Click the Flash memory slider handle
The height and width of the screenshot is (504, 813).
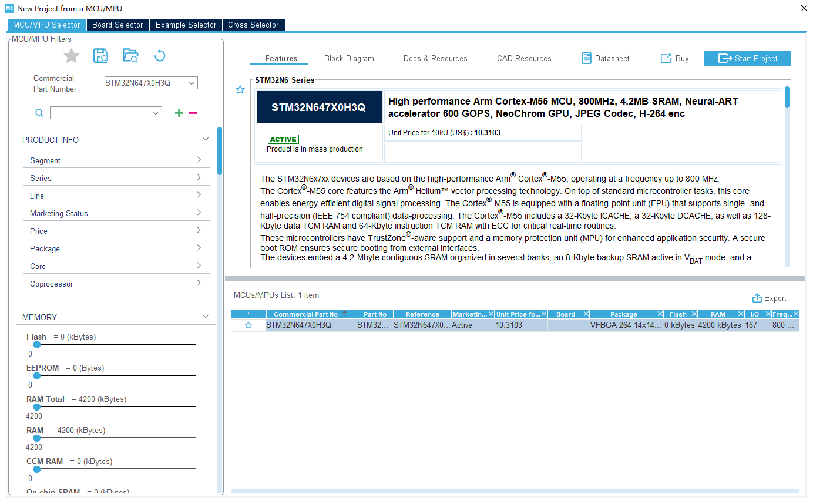click(x=37, y=345)
